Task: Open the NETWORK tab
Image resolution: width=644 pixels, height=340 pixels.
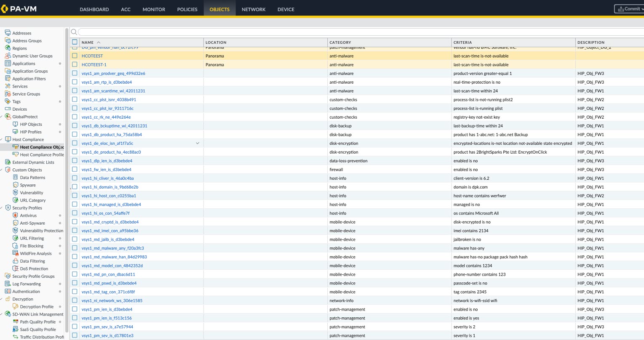Action: click(253, 9)
